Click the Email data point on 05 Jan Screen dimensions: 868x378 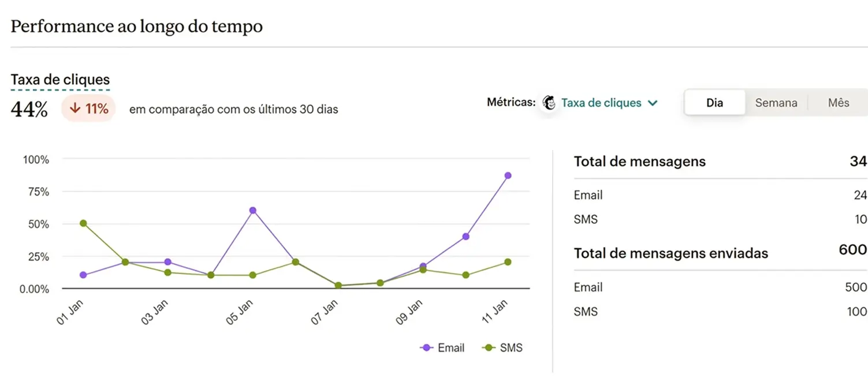pos(252,210)
